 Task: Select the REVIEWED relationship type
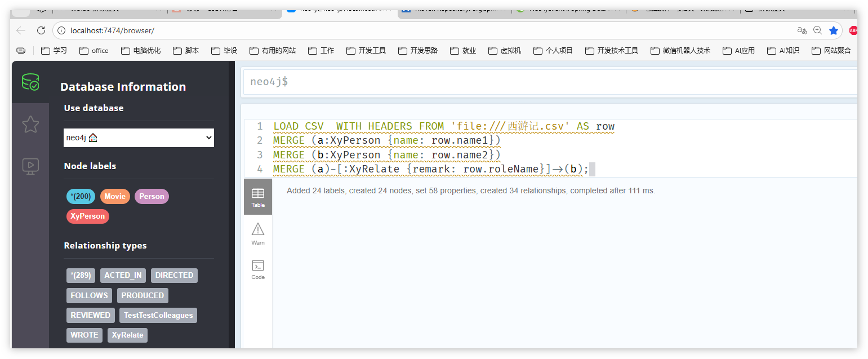coord(90,315)
